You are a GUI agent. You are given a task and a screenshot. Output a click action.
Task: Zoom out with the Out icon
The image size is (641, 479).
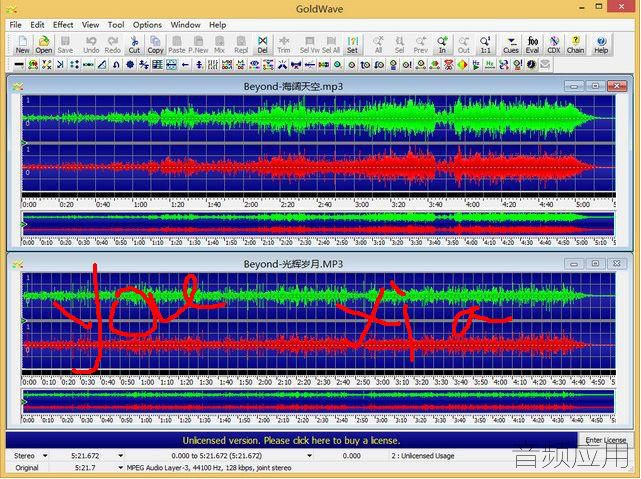coord(464,45)
